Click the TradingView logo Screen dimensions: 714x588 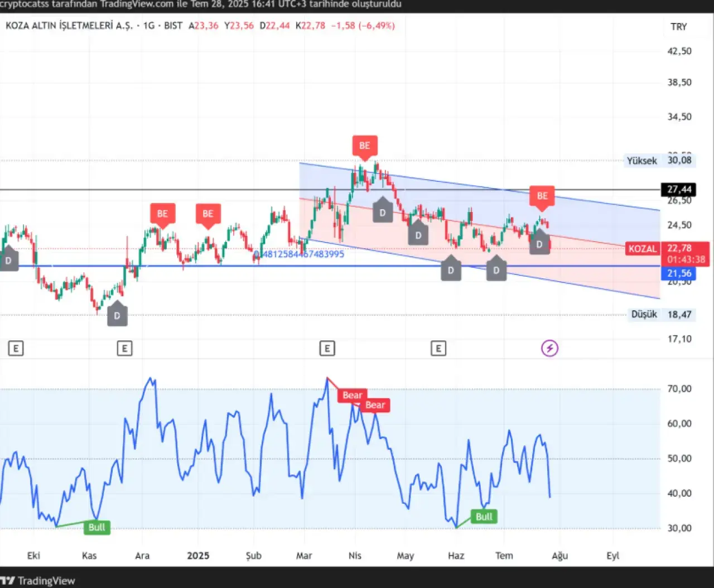(38, 581)
